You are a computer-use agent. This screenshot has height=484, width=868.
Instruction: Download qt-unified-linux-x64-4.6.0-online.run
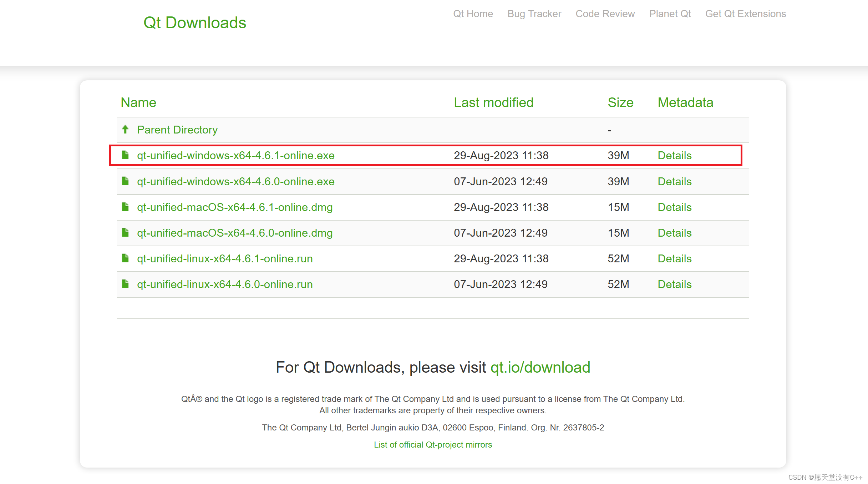coord(224,284)
